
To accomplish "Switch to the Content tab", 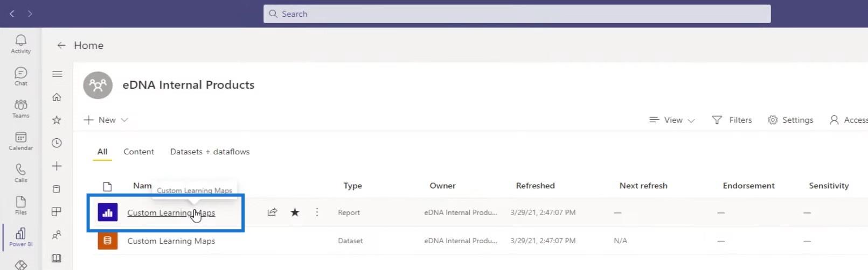I will [138, 152].
